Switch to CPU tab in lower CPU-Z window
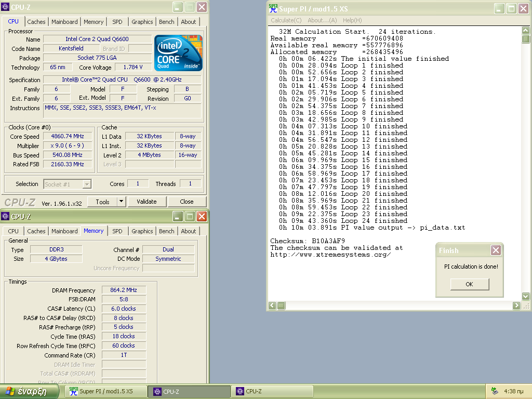Image resolution: width=532 pixels, height=399 pixels. coord(13,231)
